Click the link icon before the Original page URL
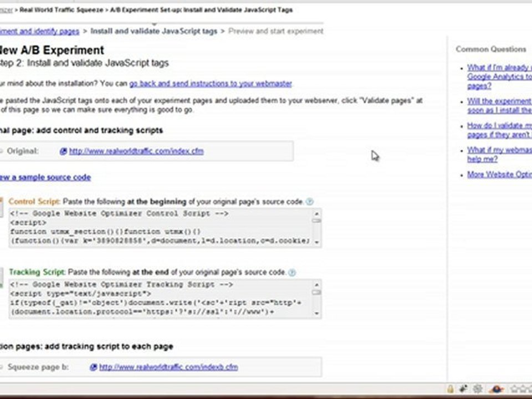532x399 pixels. coord(63,151)
